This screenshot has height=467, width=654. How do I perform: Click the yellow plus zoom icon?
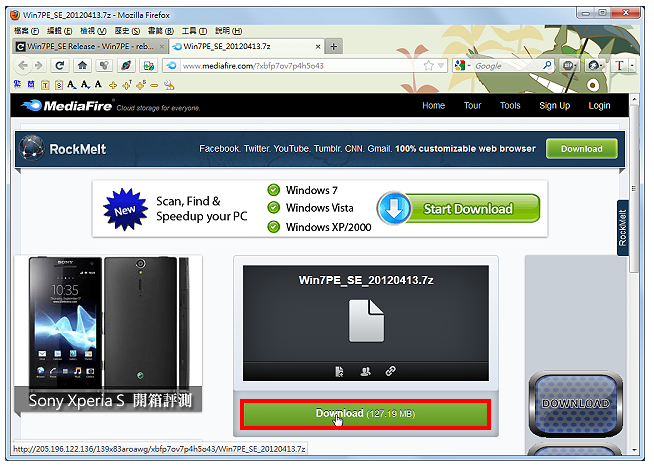(113, 85)
